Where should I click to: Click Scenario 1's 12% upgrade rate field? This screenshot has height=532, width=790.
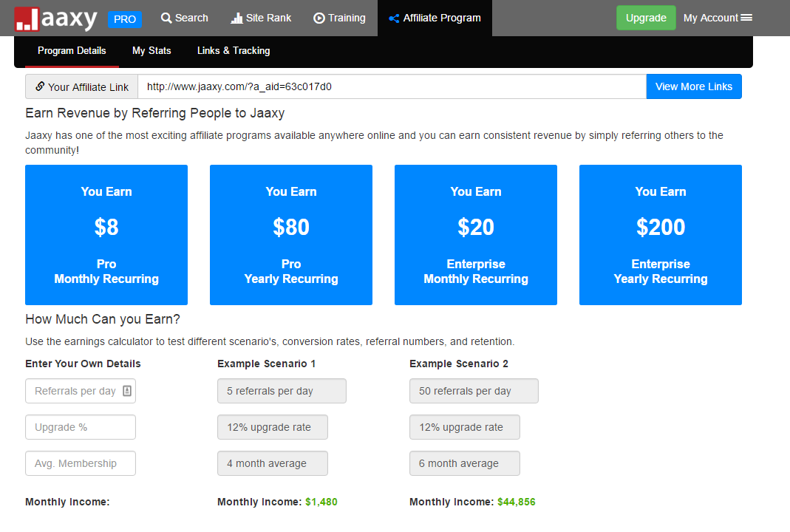273,427
